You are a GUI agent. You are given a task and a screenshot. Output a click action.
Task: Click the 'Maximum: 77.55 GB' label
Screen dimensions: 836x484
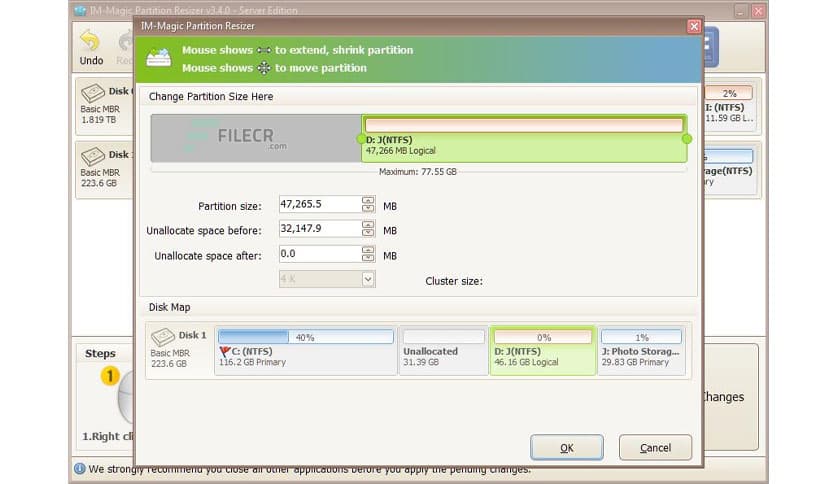[x=417, y=172]
